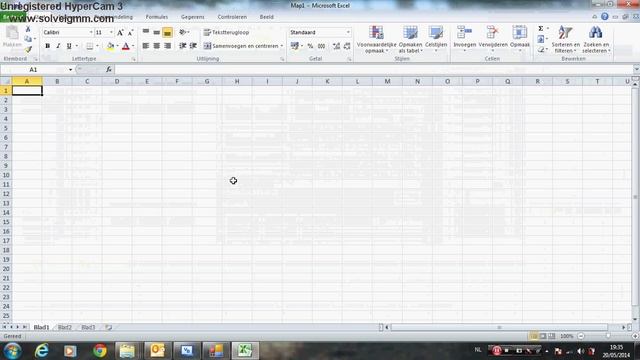Switch to the Beeld tab
Image resolution: width=640 pixels, height=360 pixels.
tap(267, 17)
